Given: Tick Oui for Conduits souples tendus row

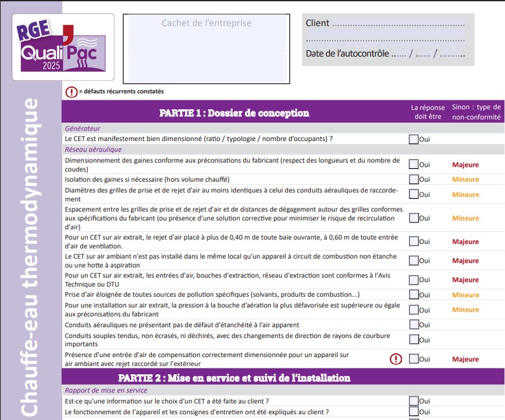Looking at the screenshot, I should click(x=413, y=339).
